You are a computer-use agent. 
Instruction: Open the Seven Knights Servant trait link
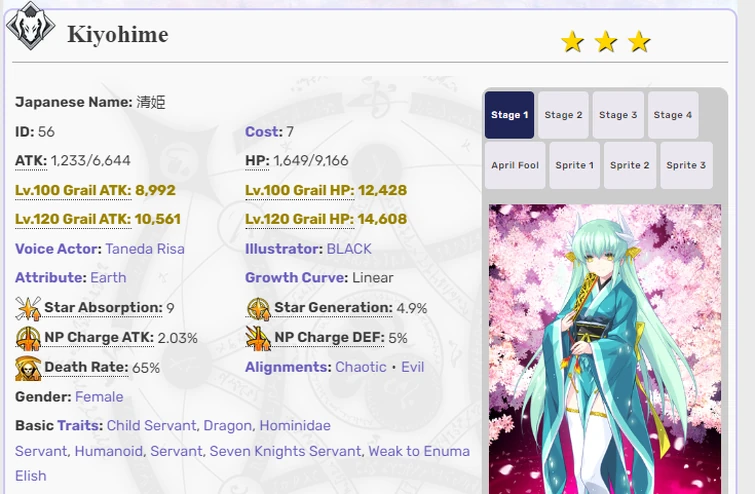click(x=285, y=451)
